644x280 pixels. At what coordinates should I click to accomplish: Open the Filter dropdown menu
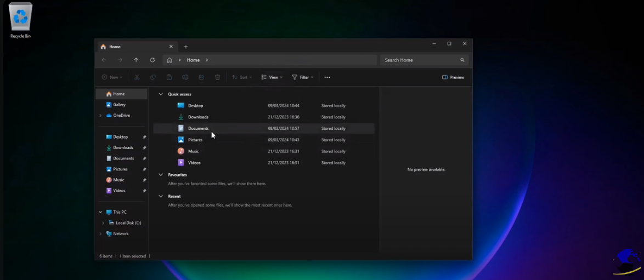(303, 77)
